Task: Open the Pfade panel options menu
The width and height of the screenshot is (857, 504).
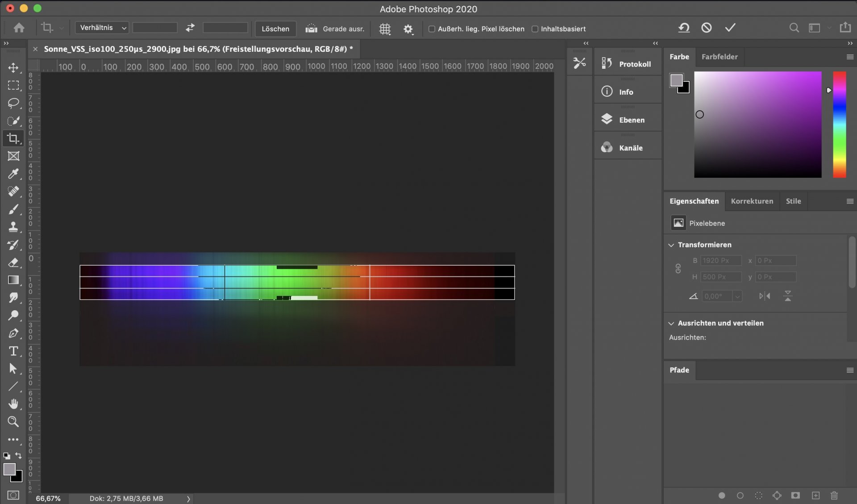Action: pyautogui.click(x=850, y=370)
